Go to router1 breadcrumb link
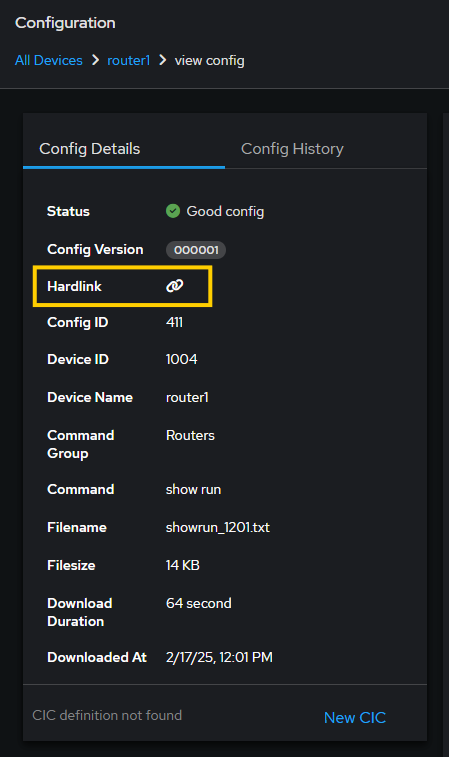This screenshot has height=757, width=449. pos(128,60)
